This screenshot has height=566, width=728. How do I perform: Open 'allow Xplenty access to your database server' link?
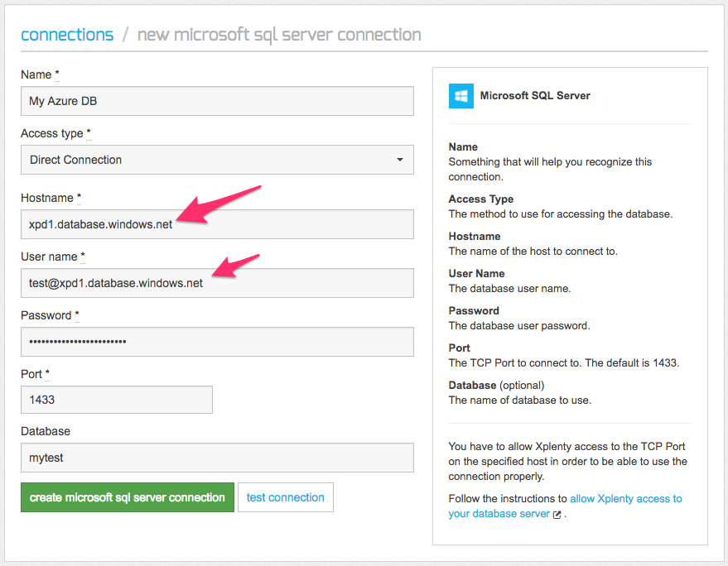click(565, 506)
